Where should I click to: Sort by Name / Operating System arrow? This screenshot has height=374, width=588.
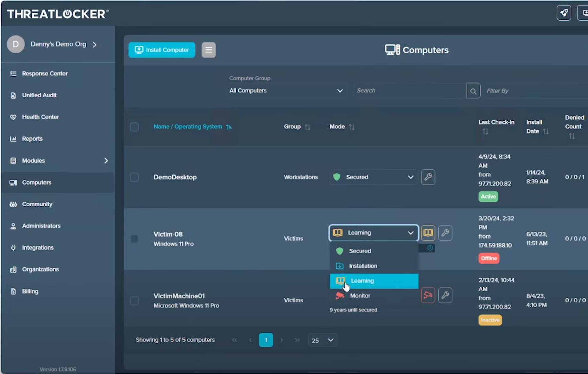[229, 127]
